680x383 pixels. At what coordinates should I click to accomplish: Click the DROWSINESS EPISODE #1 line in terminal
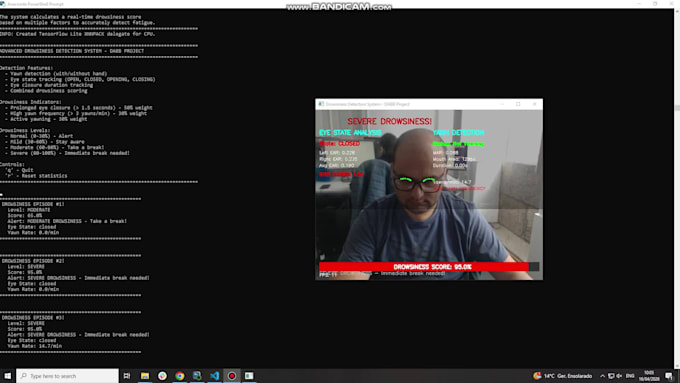tap(33, 204)
